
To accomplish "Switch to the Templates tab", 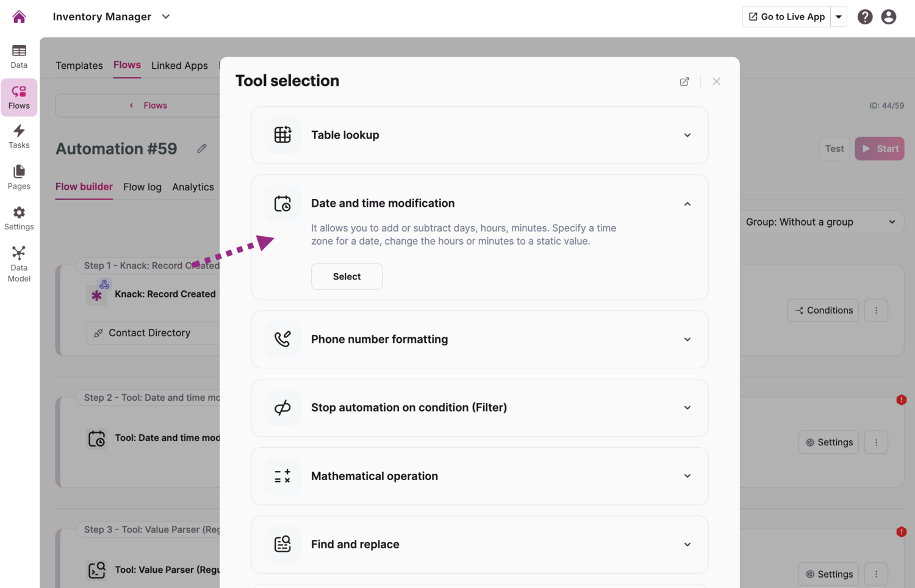I will pyautogui.click(x=79, y=65).
